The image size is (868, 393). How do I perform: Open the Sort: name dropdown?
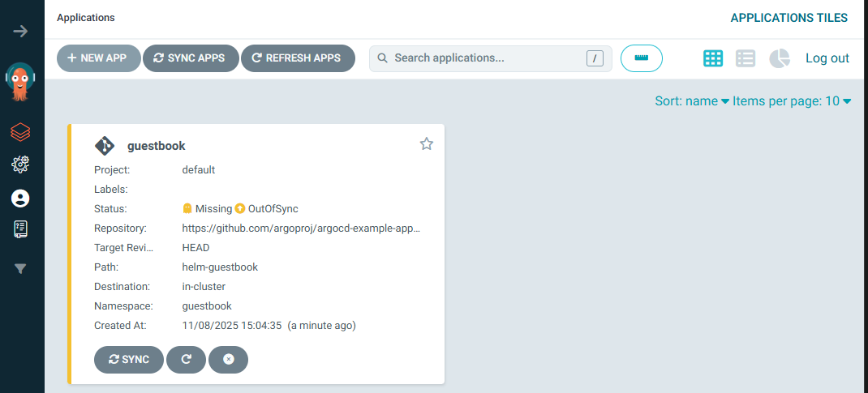[692, 101]
